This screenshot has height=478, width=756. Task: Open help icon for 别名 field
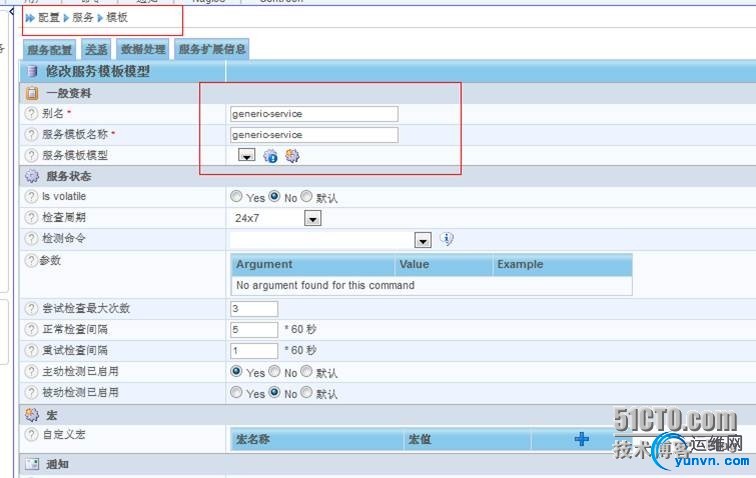(x=31, y=113)
